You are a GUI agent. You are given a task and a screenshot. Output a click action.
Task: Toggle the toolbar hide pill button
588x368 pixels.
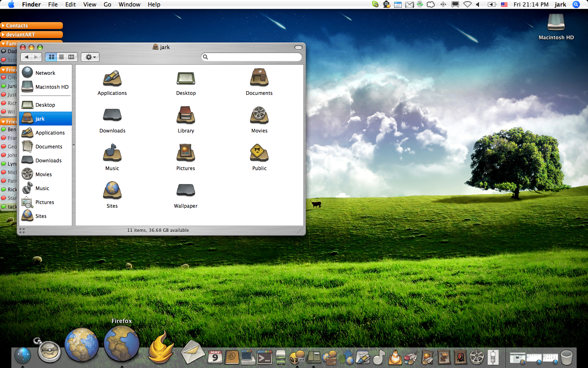click(298, 47)
